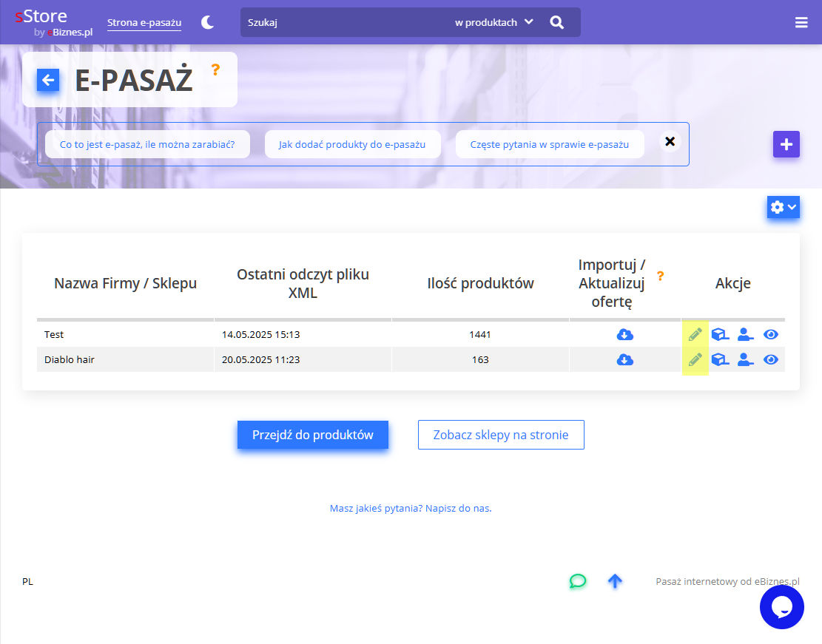Click 'Masz jakieś pytania? Napisz do nas.' link
Viewport: 822px width, 644px height.
click(x=411, y=508)
